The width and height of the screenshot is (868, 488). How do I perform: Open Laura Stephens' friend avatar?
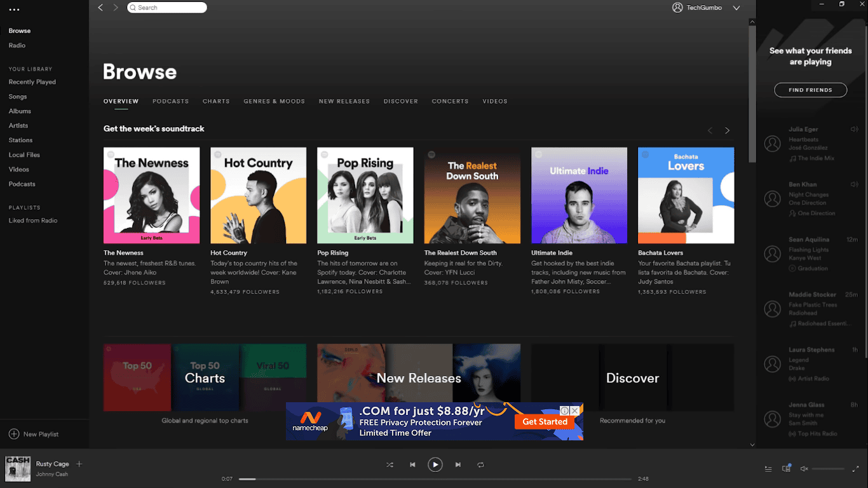pos(773,364)
